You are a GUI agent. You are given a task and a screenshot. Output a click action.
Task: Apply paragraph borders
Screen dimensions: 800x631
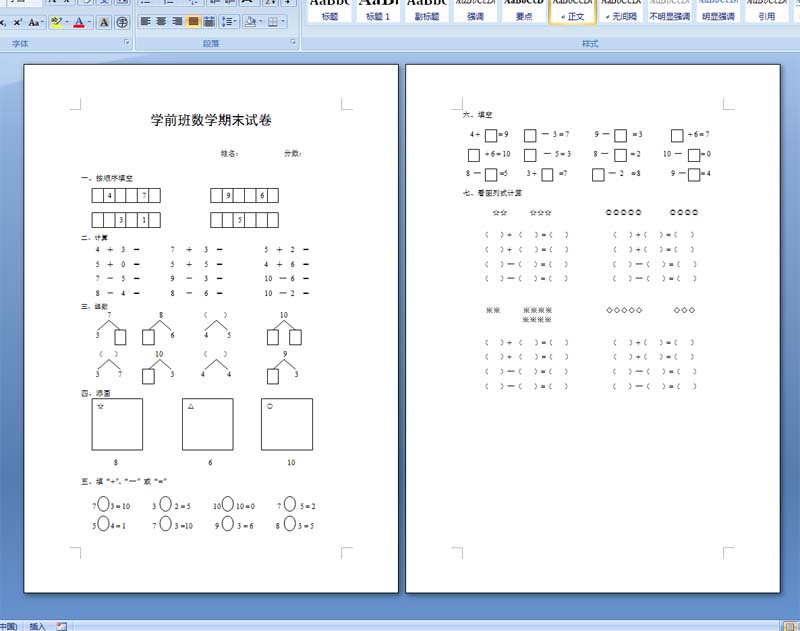coord(273,21)
